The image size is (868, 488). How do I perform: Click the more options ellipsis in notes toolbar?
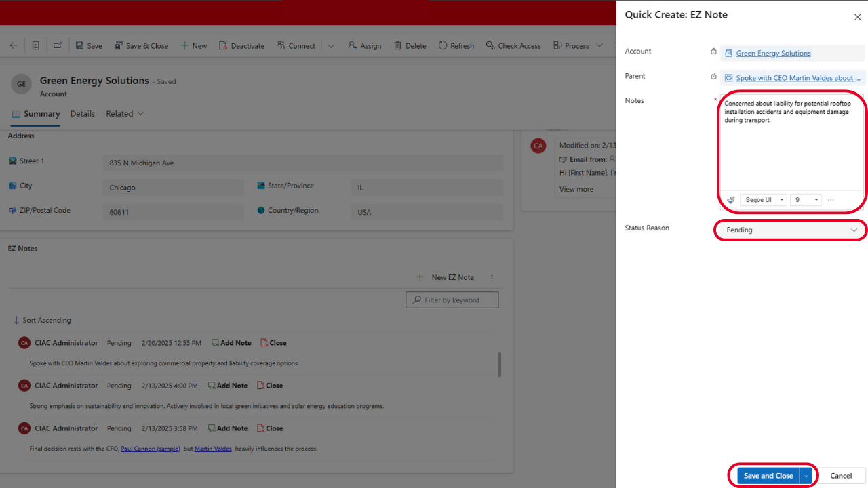(x=831, y=200)
